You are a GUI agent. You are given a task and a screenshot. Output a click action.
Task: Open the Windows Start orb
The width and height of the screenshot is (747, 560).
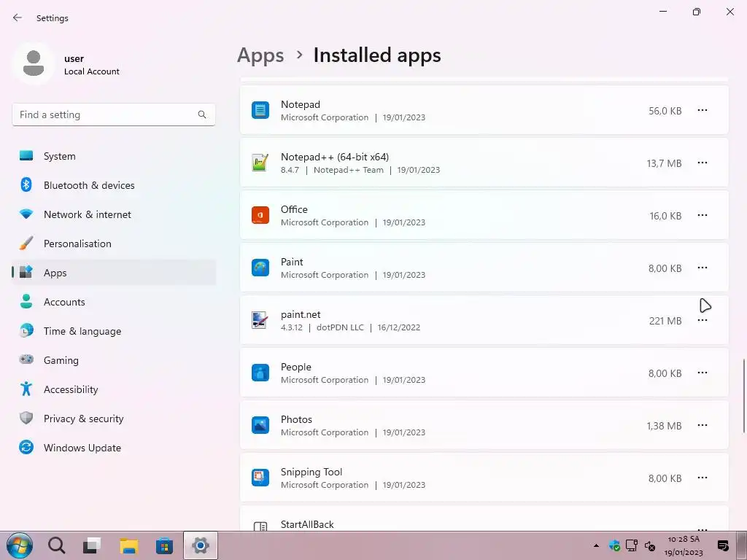20,545
